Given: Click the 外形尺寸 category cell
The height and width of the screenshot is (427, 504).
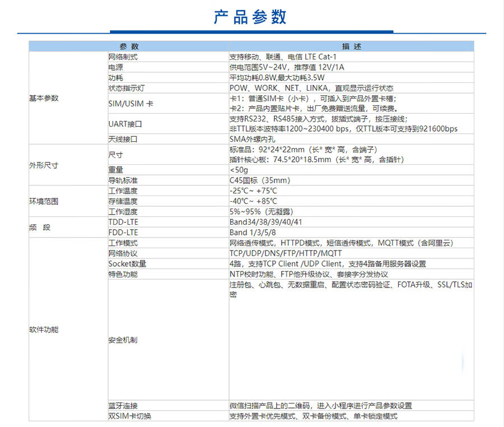Looking at the screenshot, I should pyautogui.click(x=44, y=165).
